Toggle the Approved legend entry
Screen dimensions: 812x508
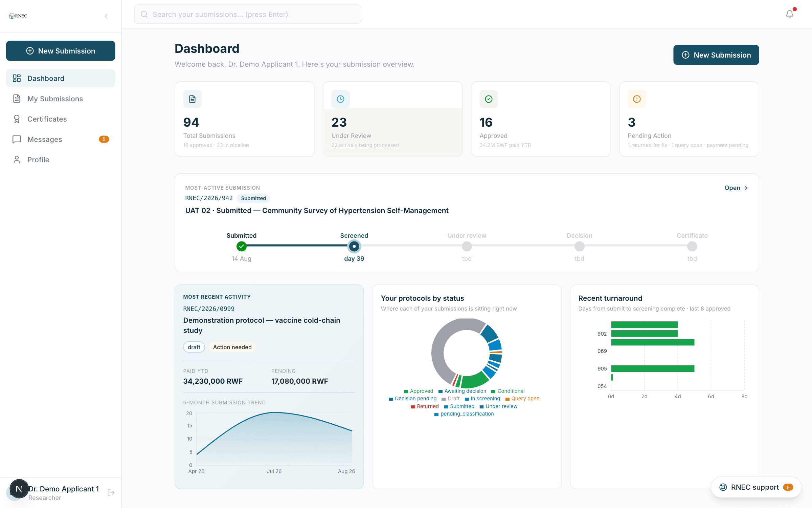418,391
